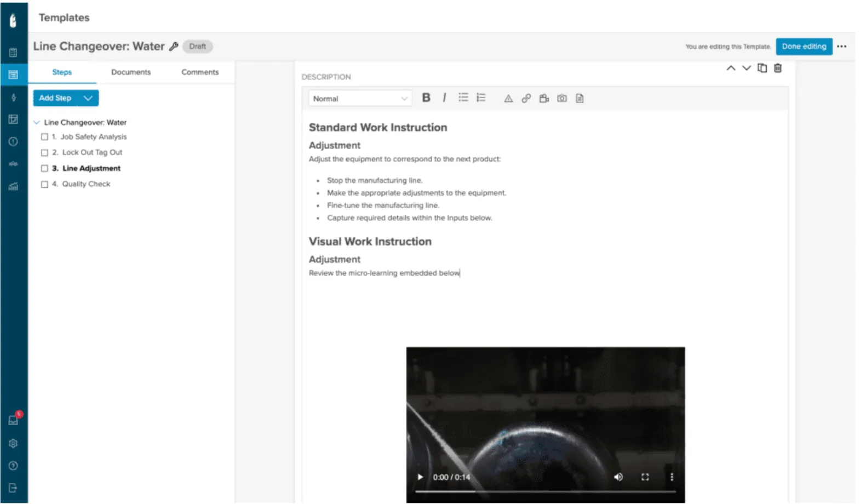Click the 'Stop the manufacturing line.' bullet

[x=375, y=180]
